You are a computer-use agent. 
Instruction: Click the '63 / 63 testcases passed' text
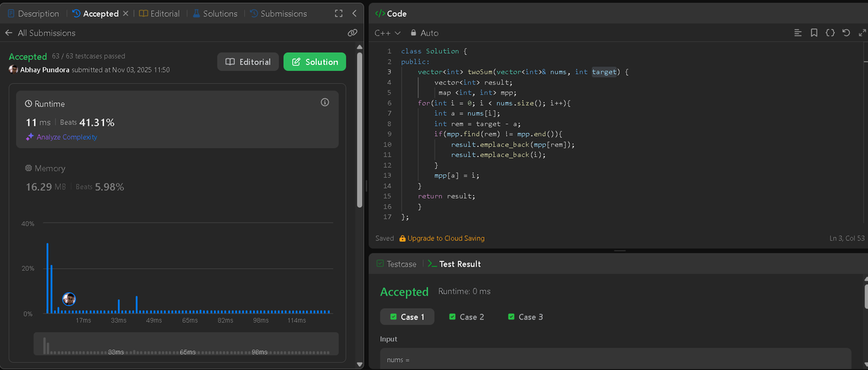88,56
